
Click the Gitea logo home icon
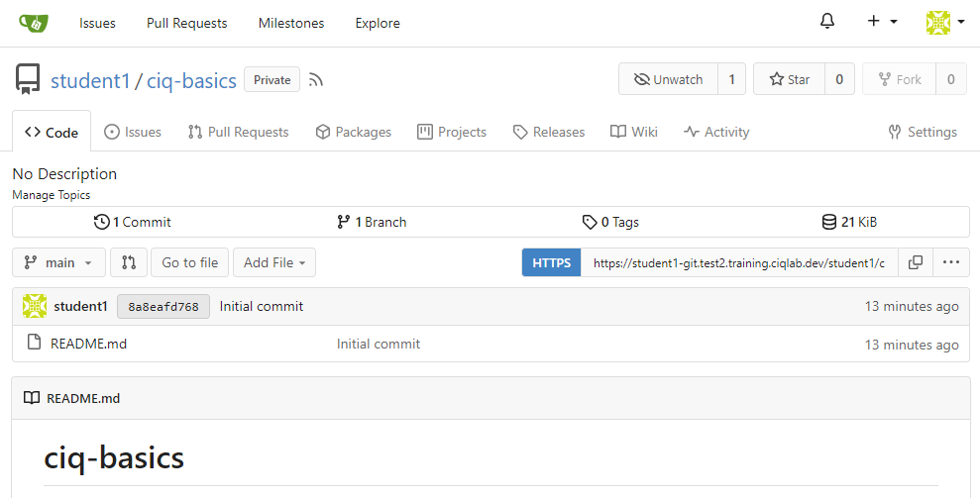tap(34, 22)
